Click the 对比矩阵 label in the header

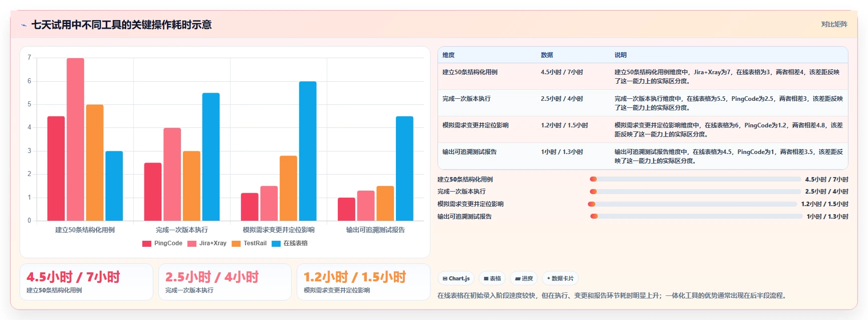[x=834, y=24]
